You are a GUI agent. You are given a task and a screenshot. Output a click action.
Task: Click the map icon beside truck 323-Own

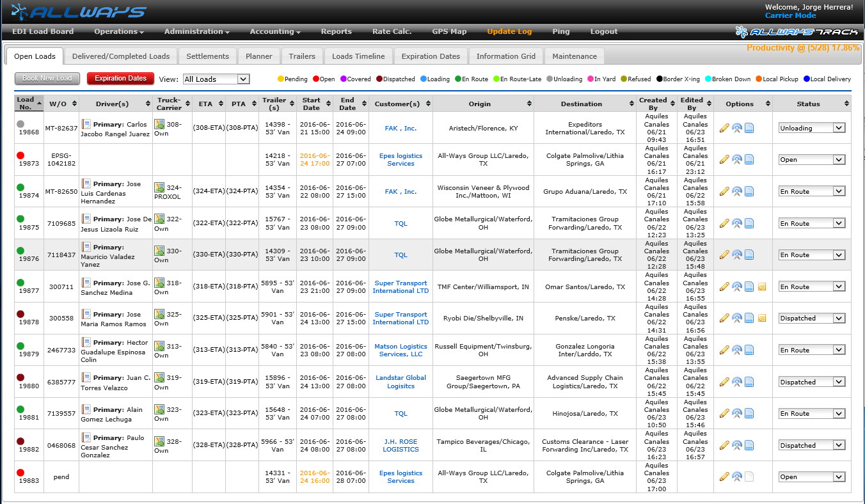coord(159,409)
